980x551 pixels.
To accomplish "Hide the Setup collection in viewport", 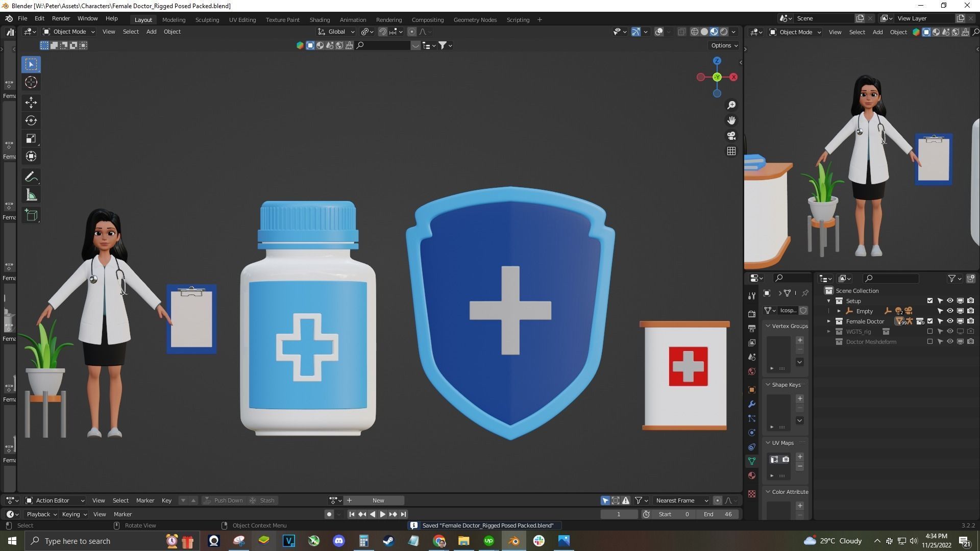I will point(950,301).
